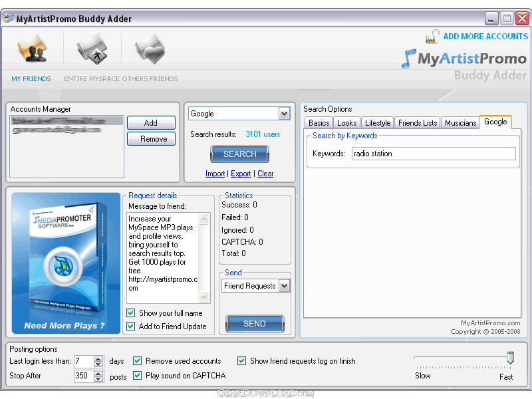Click message box scroll down arrow
The height and width of the screenshot is (399, 532).
204,297
